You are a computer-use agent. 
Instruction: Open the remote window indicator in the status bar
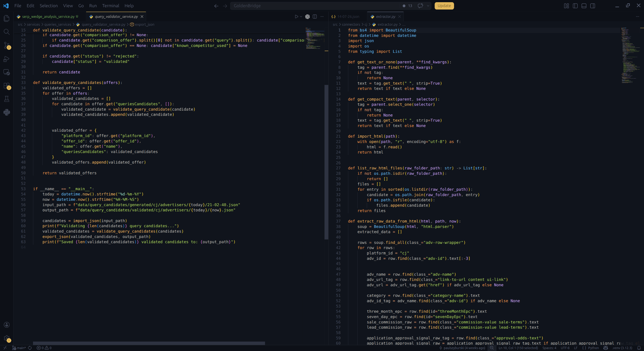click(x=5, y=348)
